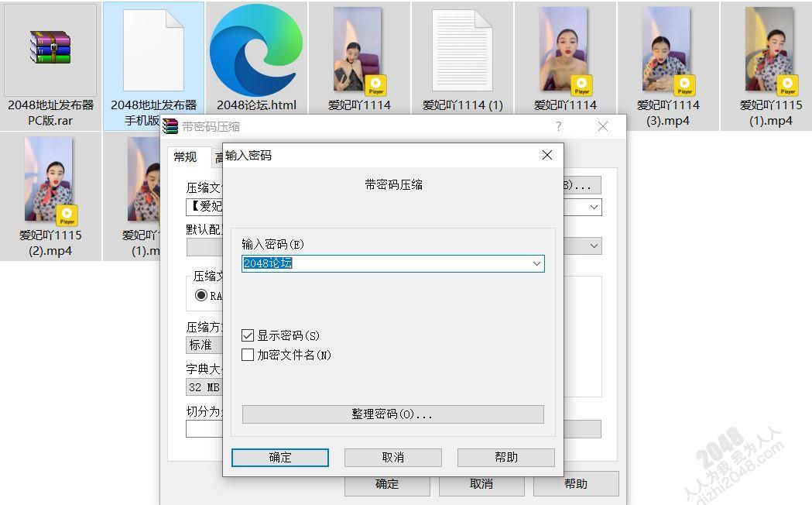This screenshot has width=812, height=505.
Task: Click the 整理密码(O)... button
Action: click(392, 414)
